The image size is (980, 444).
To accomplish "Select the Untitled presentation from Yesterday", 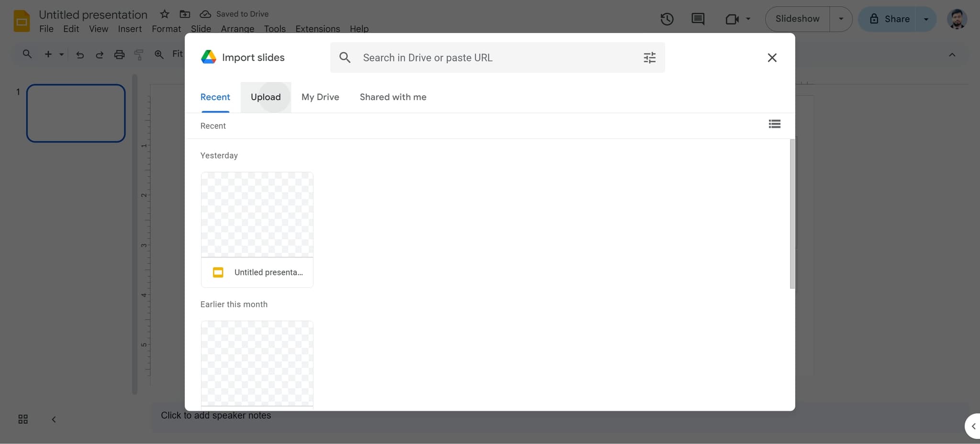I will (257, 229).
